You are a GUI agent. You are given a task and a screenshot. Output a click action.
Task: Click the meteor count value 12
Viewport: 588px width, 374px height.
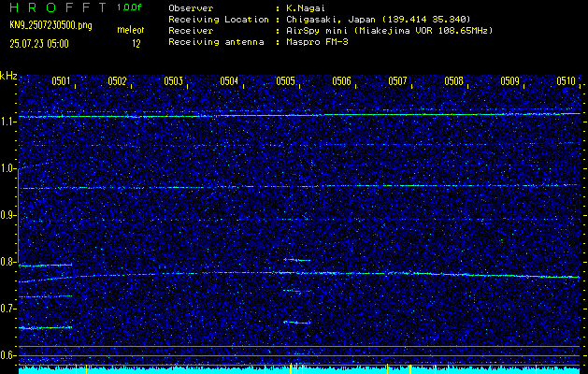coord(136,44)
